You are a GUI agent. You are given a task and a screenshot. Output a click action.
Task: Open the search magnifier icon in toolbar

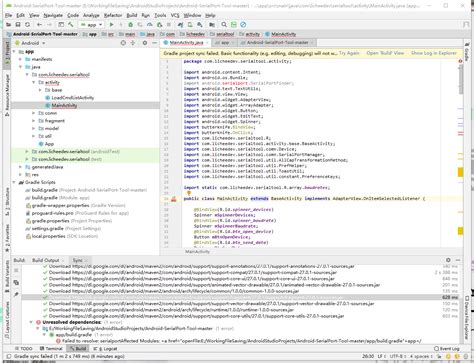click(x=224, y=25)
